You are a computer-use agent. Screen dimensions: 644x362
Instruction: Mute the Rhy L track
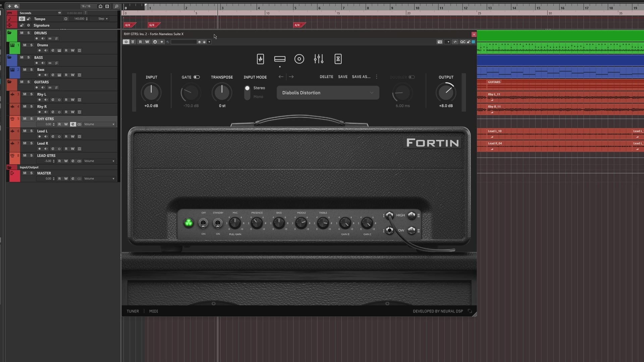click(24, 94)
